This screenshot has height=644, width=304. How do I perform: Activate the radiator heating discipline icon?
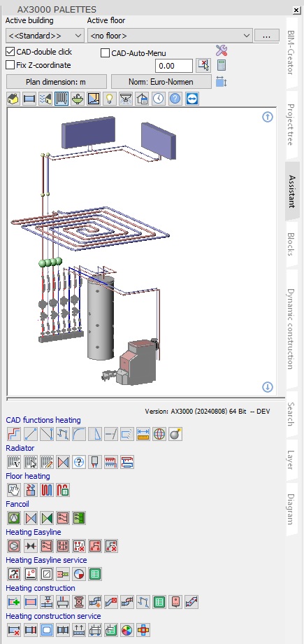coord(61,99)
